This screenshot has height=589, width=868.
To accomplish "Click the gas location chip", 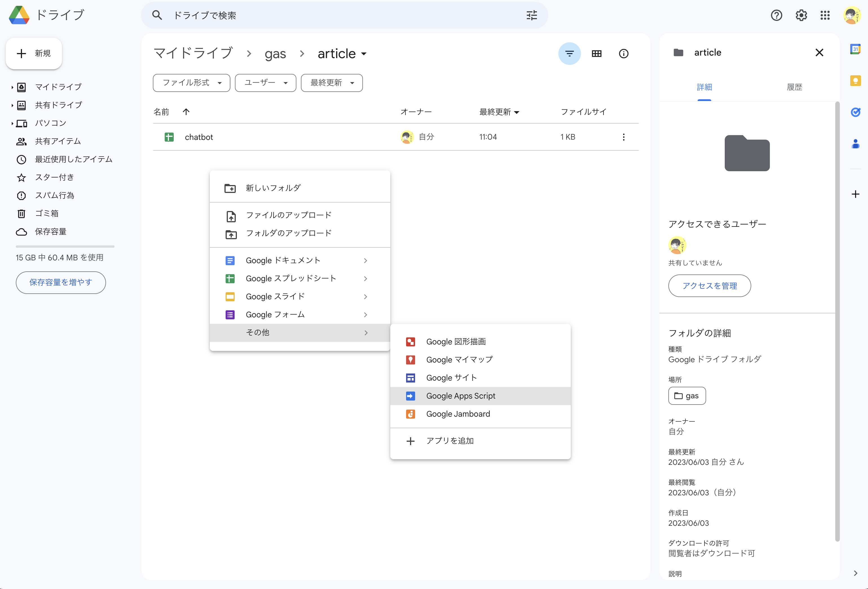I will point(687,396).
